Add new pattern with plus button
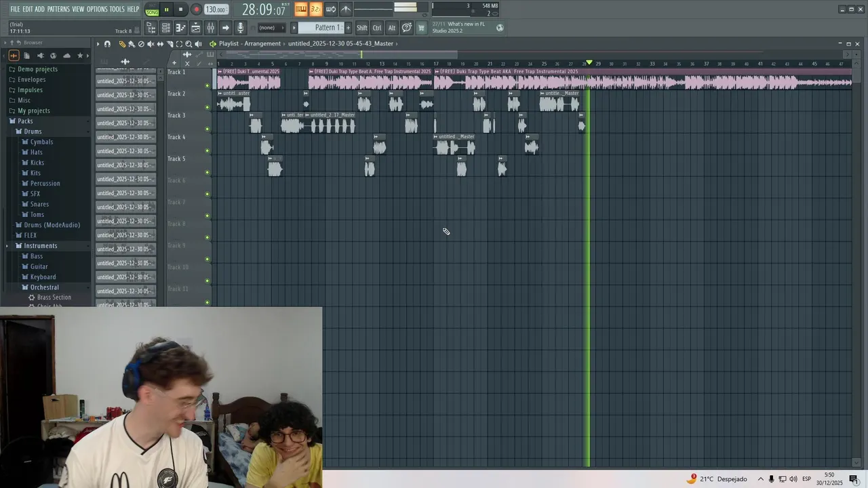 [348, 28]
